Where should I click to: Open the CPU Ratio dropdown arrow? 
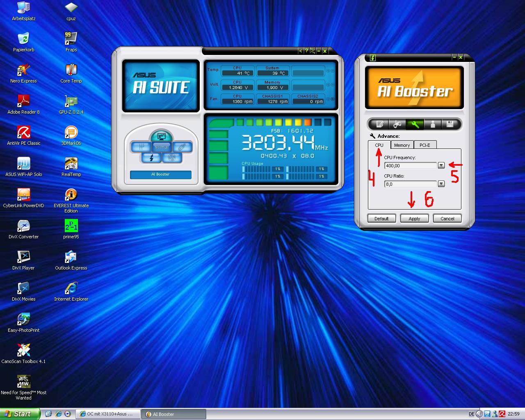(x=441, y=184)
